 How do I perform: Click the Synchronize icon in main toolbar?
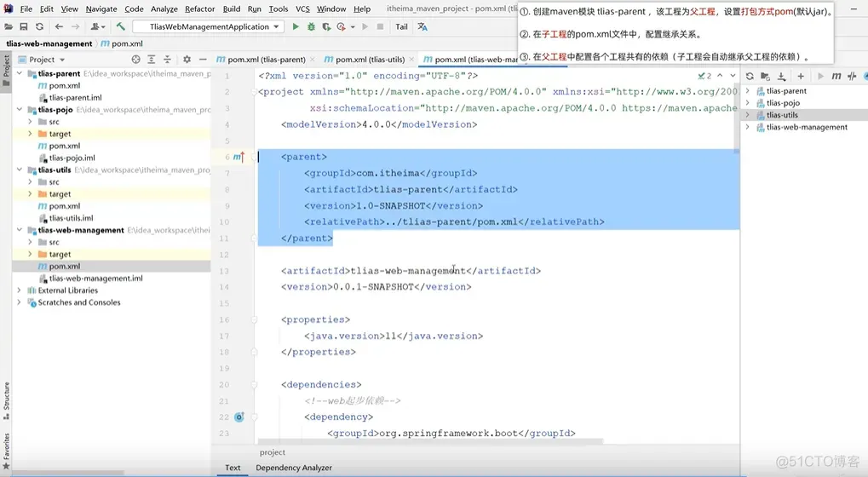[x=39, y=26]
